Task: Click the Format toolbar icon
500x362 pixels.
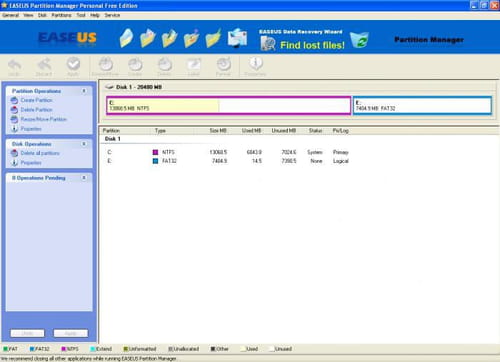Action: click(223, 64)
